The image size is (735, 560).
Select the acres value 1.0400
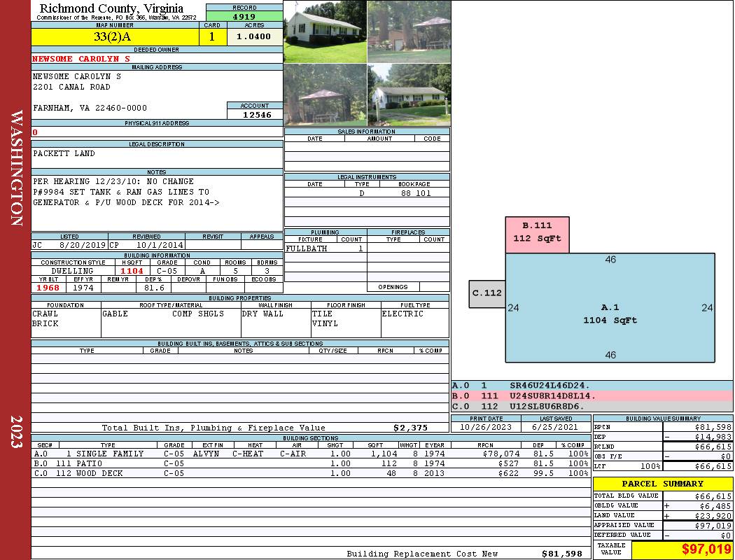click(x=253, y=37)
